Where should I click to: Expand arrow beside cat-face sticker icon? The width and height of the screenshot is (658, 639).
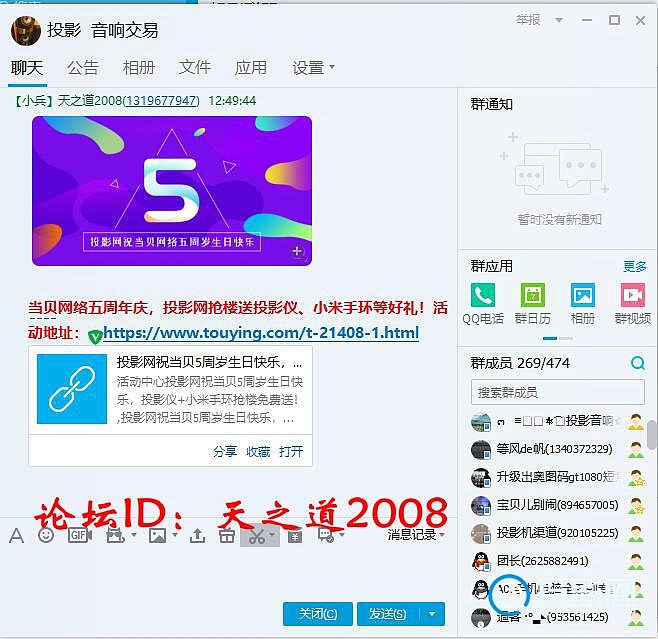tap(133, 535)
